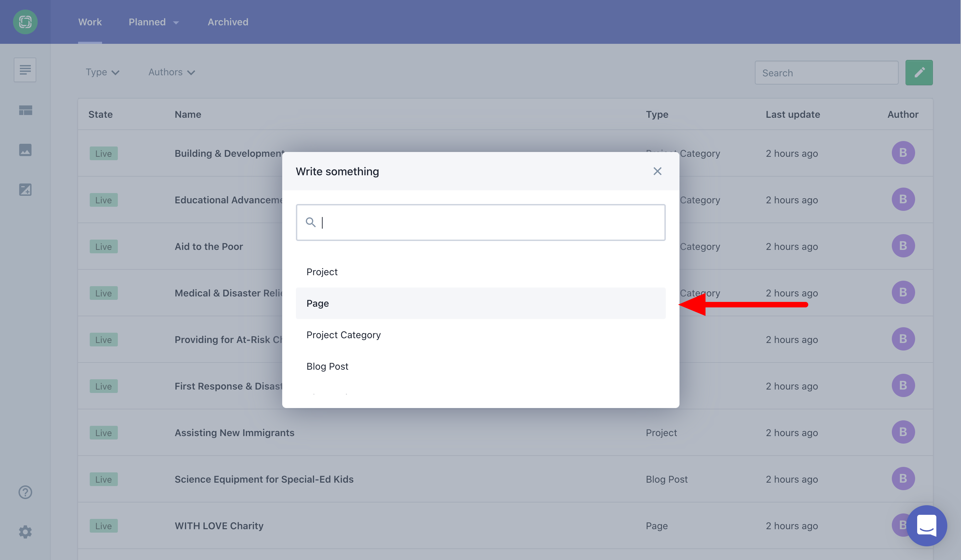This screenshot has width=961, height=560.
Task: Click the State column header
Action: [100, 114]
